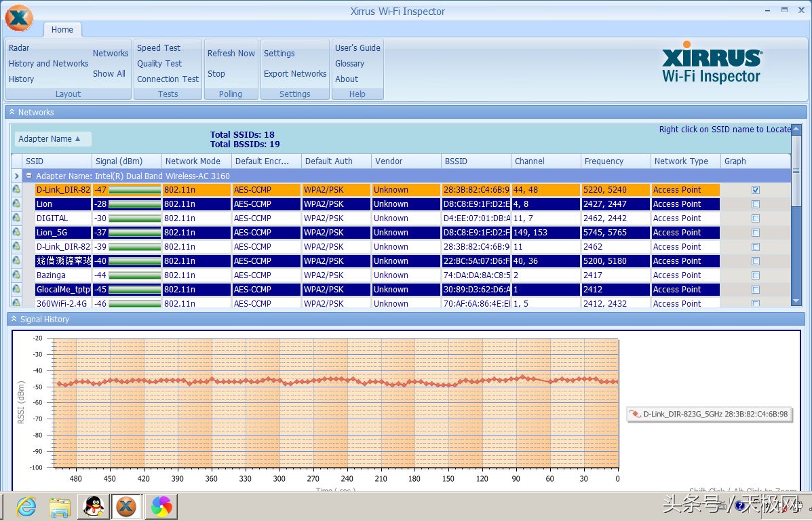Click BSSID cell 74:DA:DA:8A:C8:5
The width and height of the screenshot is (812, 521).
476,275
